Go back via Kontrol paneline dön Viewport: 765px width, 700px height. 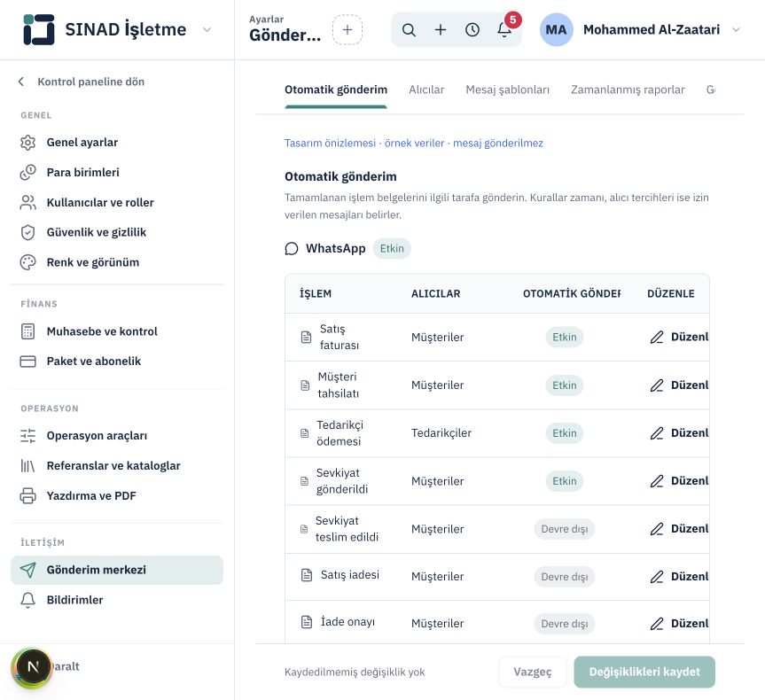click(x=82, y=82)
